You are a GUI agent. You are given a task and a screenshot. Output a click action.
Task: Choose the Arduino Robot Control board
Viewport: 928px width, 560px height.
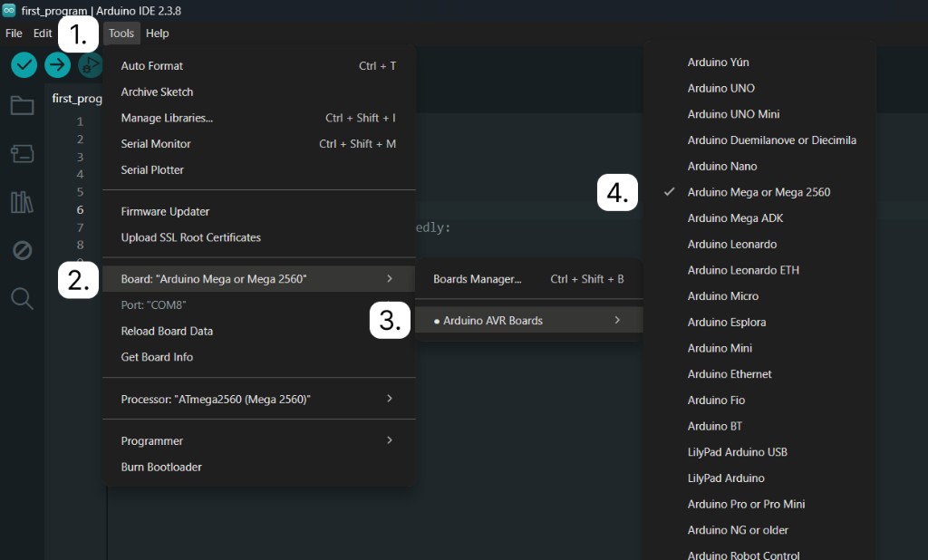[x=760, y=554]
